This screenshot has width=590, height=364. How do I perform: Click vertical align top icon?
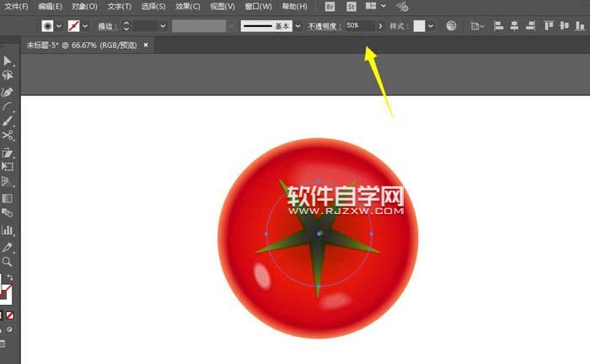548,25
